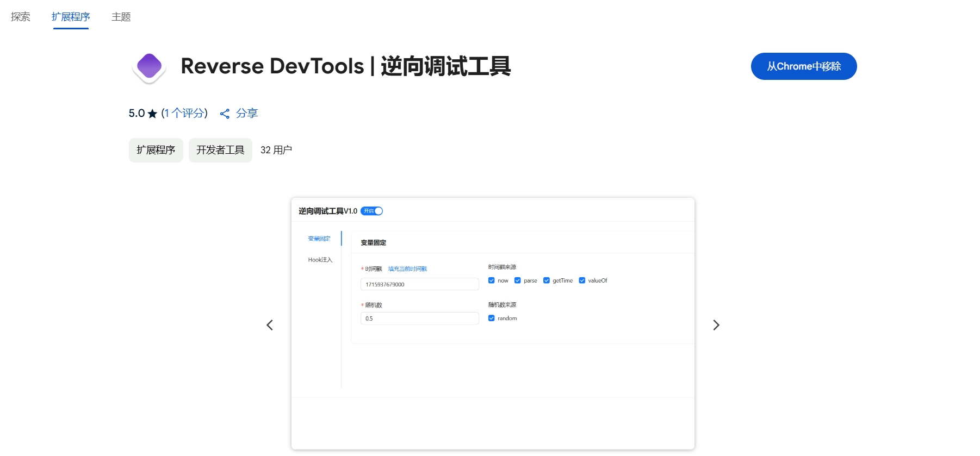Show the next screenshot with right arrow
This screenshot has width=980, height=456.
tap(716, 325)
